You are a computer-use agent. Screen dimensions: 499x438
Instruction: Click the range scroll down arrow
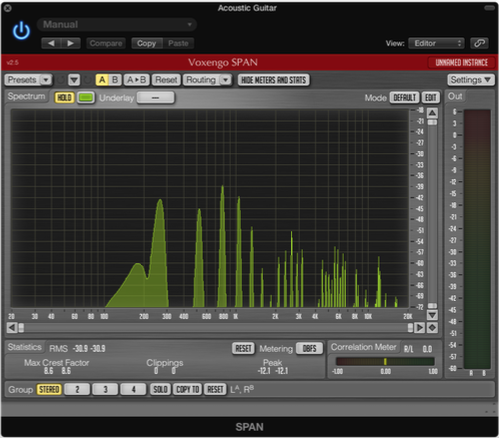coord(432,315)
